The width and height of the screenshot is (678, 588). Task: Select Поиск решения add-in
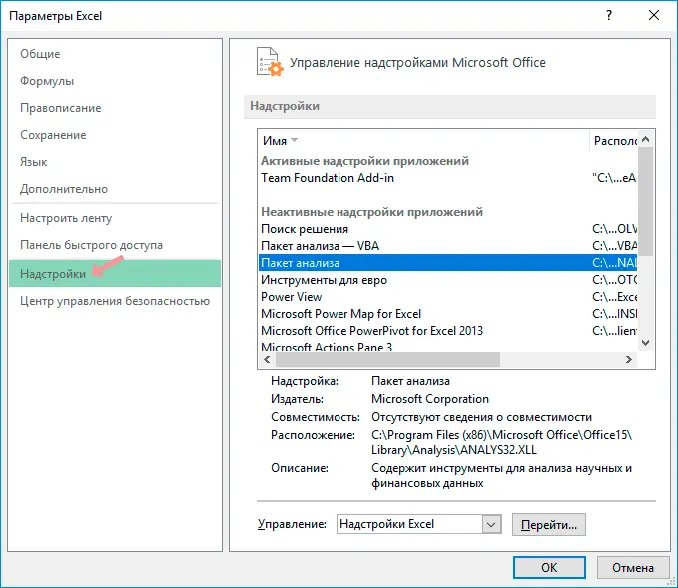(448, 229)
